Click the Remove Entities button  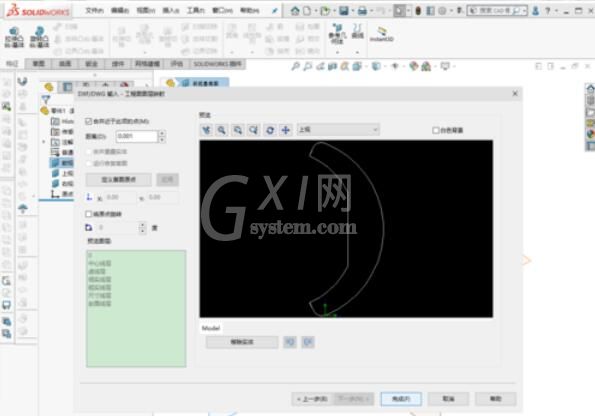[242, 342]
